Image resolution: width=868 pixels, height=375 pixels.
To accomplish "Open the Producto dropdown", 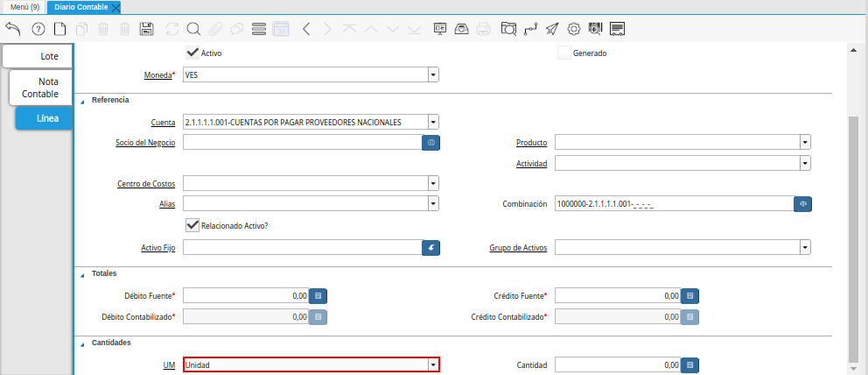I will click(806, 142).
